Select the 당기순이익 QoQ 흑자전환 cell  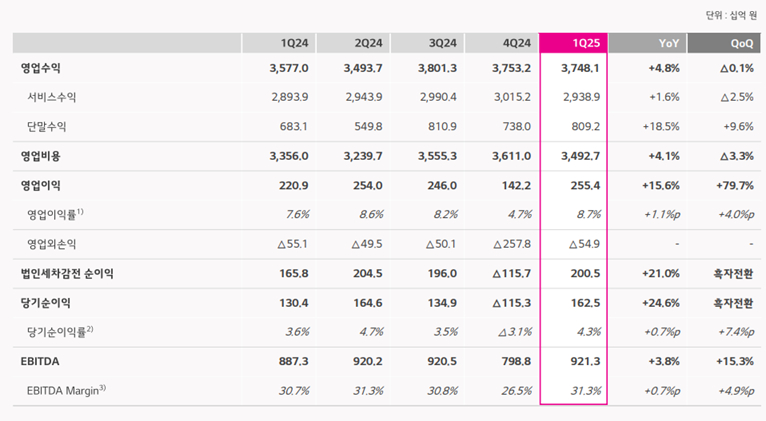[728, 302]
